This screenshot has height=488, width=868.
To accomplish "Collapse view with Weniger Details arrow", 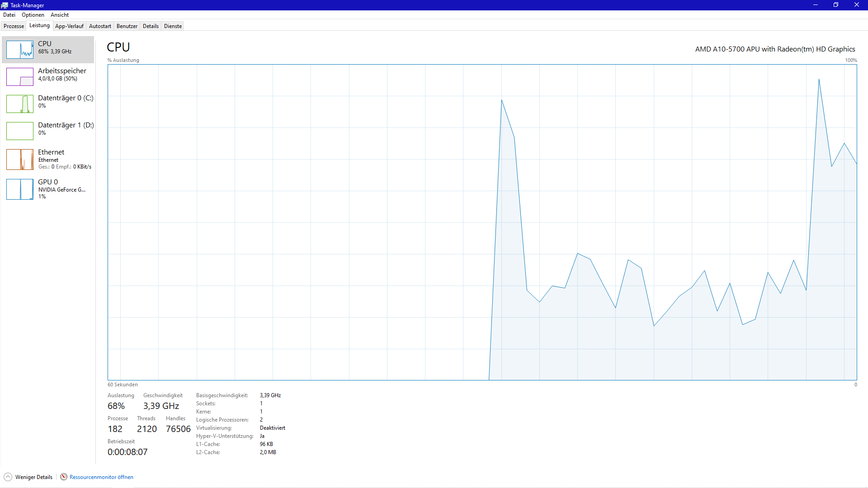I will (x=8, y=477).
